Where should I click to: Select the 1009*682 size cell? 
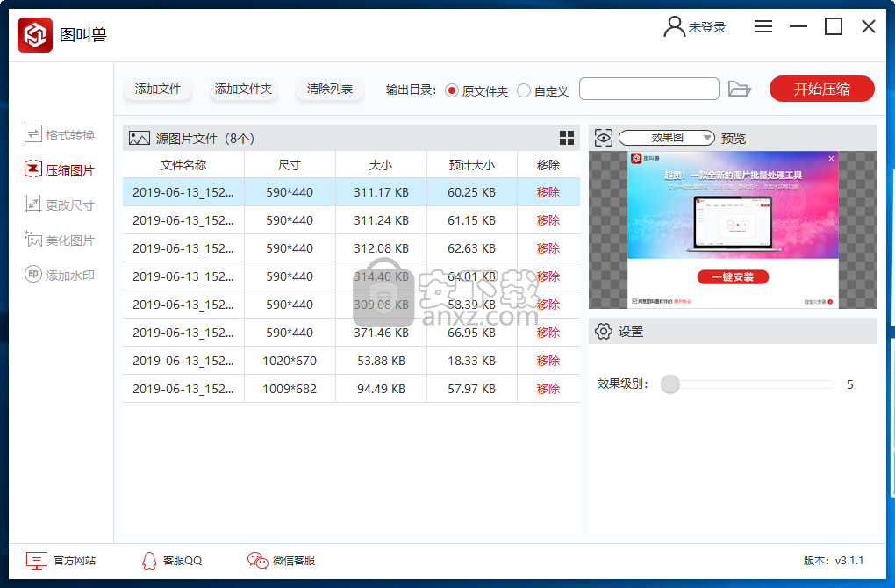(290, 389)
